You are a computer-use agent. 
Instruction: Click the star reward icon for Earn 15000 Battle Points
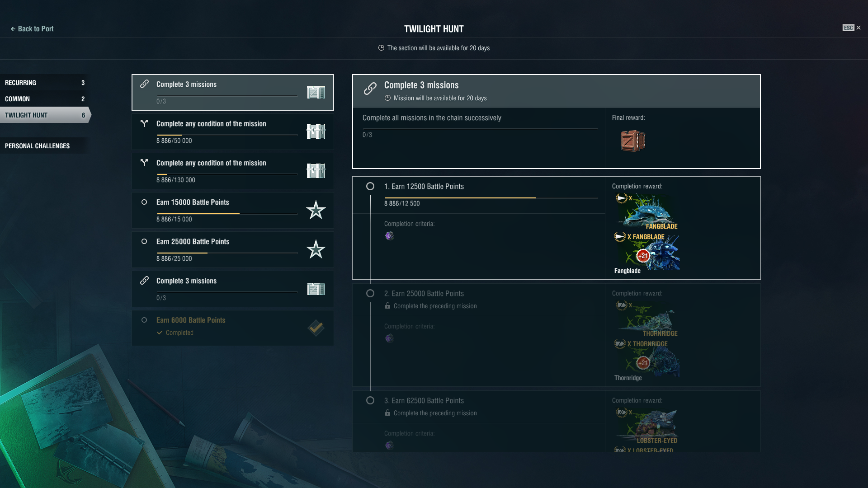click(316, 210)
